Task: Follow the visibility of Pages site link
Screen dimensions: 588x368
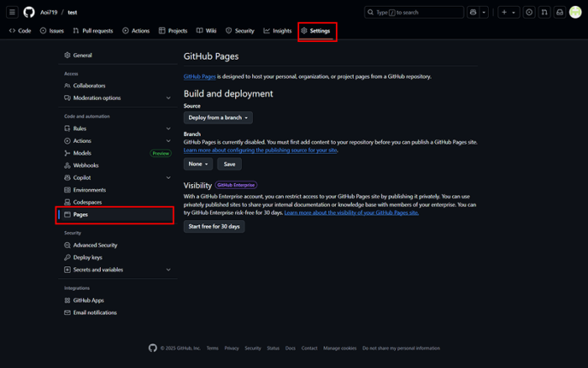Action: click(x=351, y=213)
